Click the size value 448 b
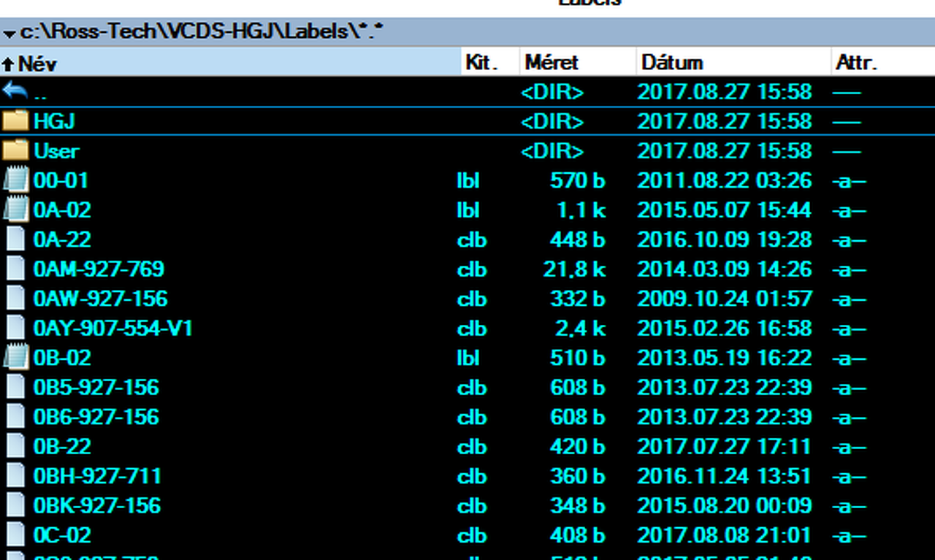The height and width of the screenshot is (560, 935). [x=577, y=239]
